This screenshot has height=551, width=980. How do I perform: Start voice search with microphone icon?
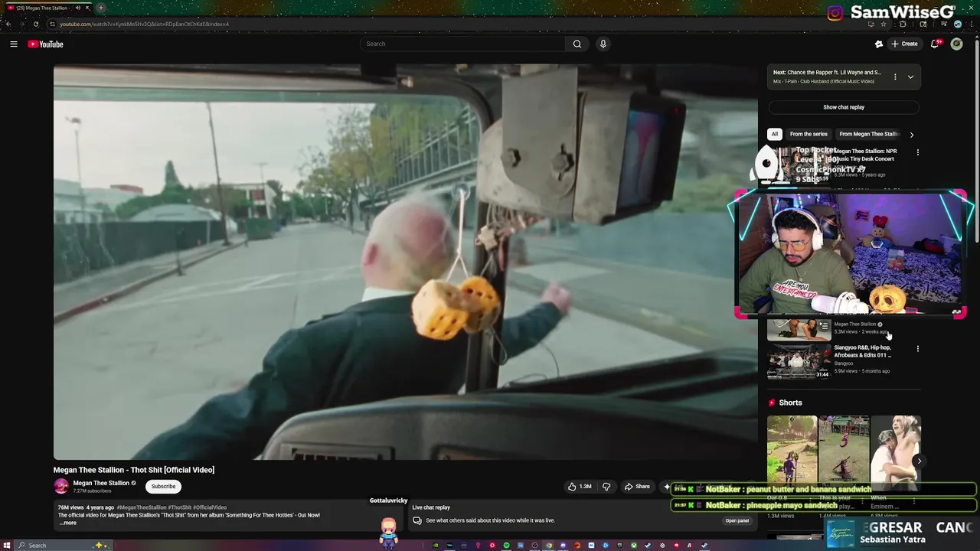pos(603,44)
